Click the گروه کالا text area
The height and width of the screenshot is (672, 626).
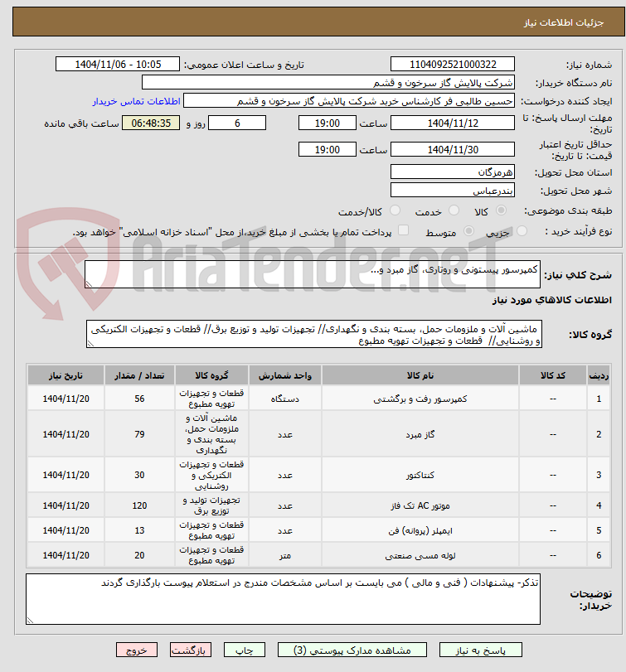[314, 334]
